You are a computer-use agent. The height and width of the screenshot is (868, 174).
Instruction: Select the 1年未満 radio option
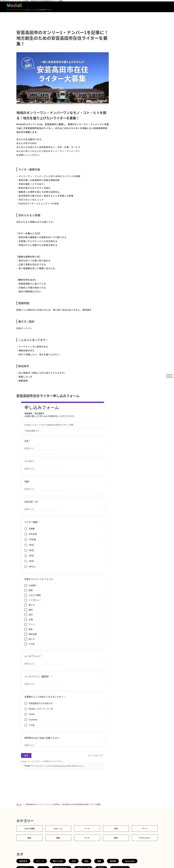26,539
